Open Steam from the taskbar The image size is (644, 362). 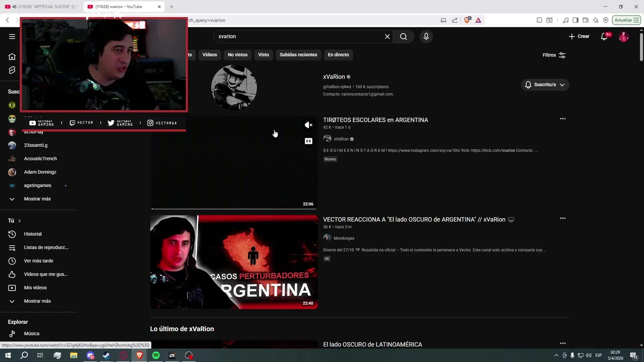click(x=106, y=355)
